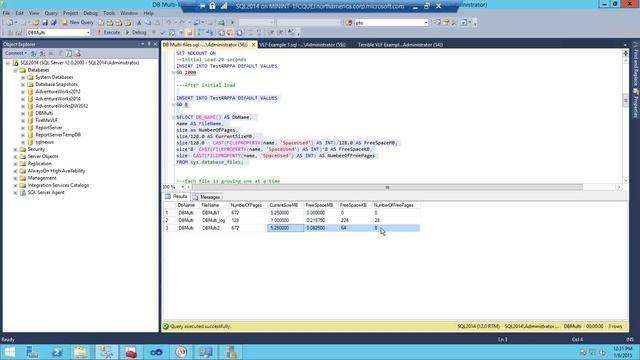Click the Parse checkmark icon beside Debug
640x360 pixels.
pos(162,32)
